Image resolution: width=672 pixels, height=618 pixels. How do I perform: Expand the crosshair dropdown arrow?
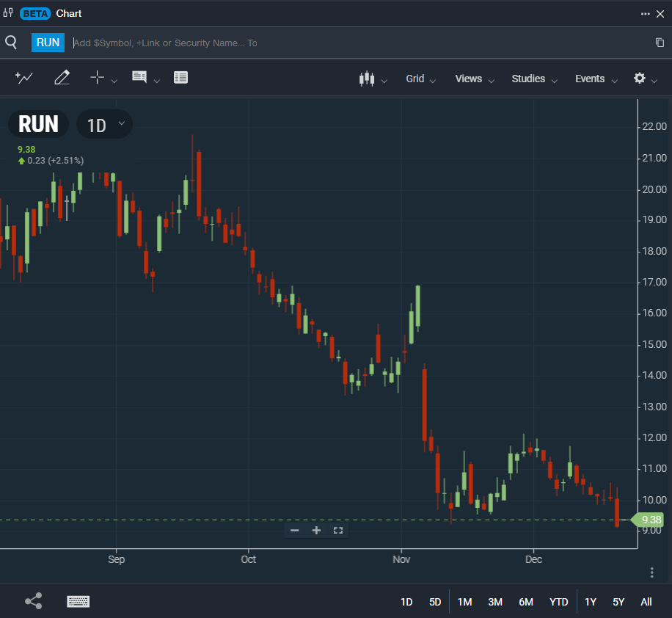coord(114,81)
